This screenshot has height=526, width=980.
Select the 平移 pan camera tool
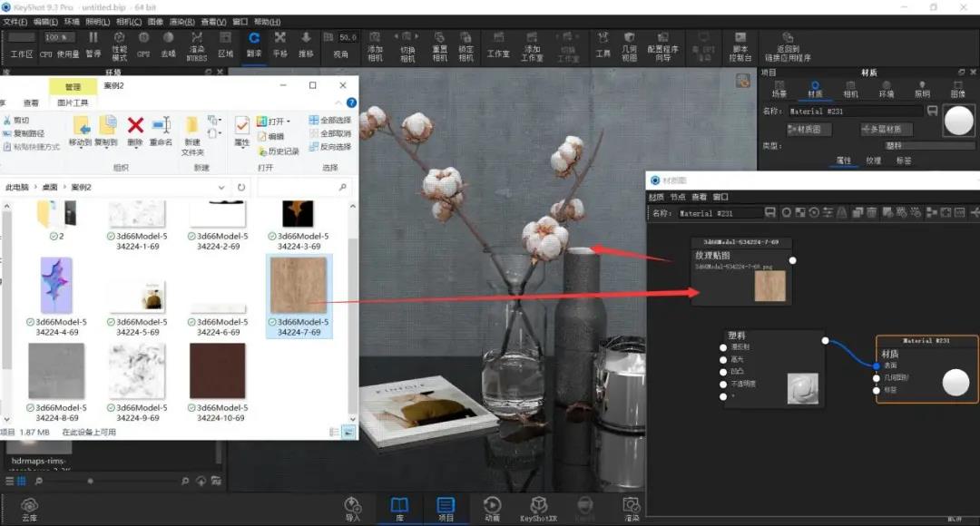pos(280,45)
